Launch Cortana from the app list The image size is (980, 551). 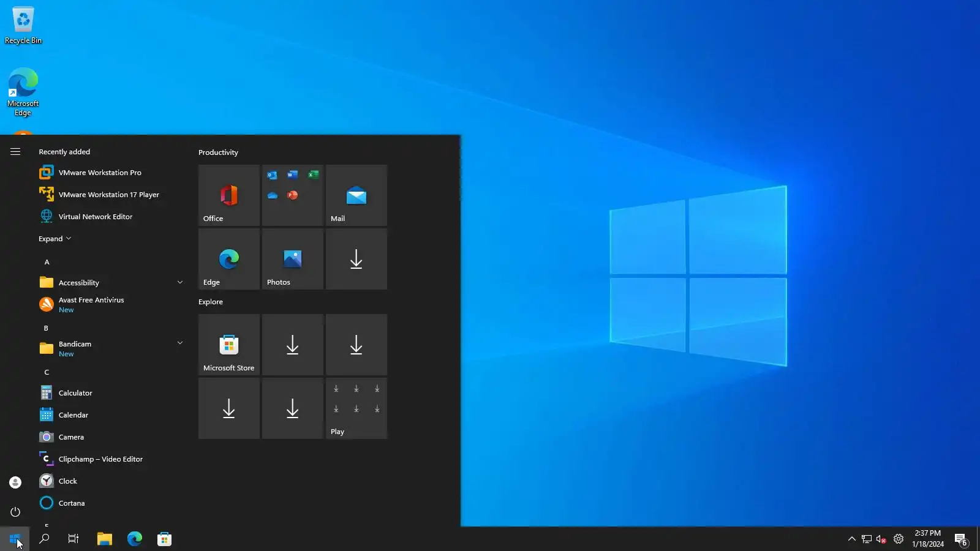(110, 503)
